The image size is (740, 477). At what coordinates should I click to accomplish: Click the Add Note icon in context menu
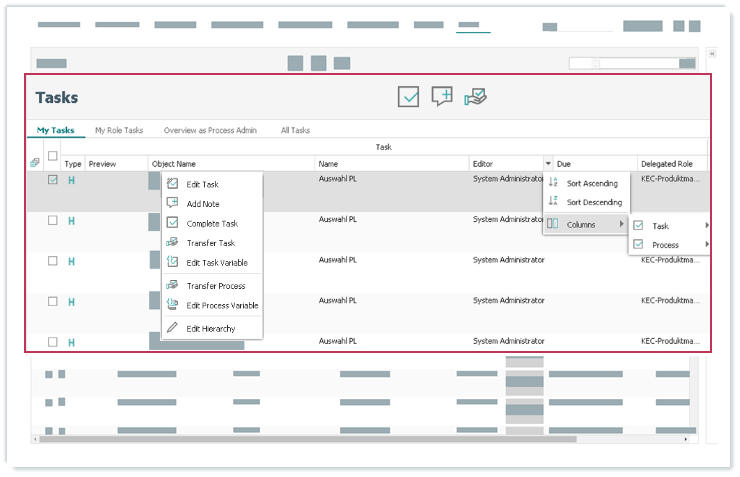(x=173, y=203)
